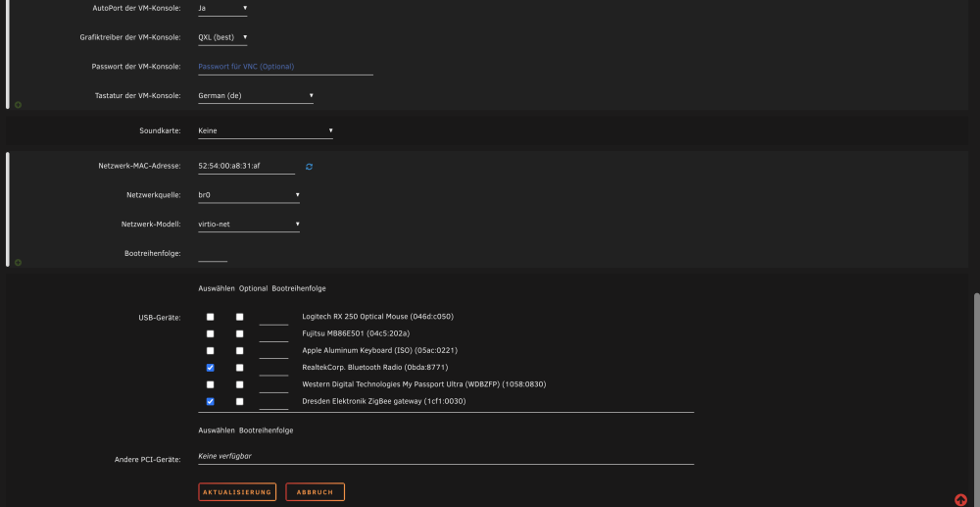The image size is (980, 507).
Task: Click the 'Passwort der VM-Konsole:' label
Action: (x=136, y=67)
